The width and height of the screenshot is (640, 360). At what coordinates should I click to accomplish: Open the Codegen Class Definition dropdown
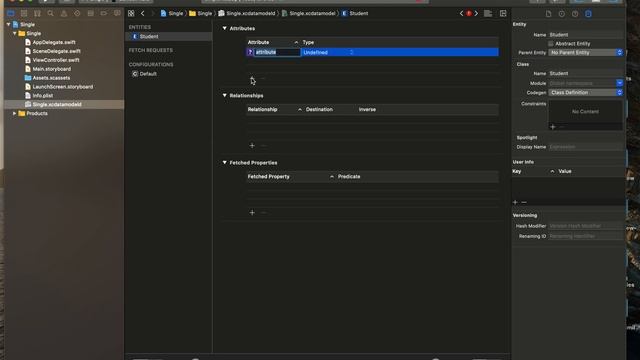click(586, 93)
